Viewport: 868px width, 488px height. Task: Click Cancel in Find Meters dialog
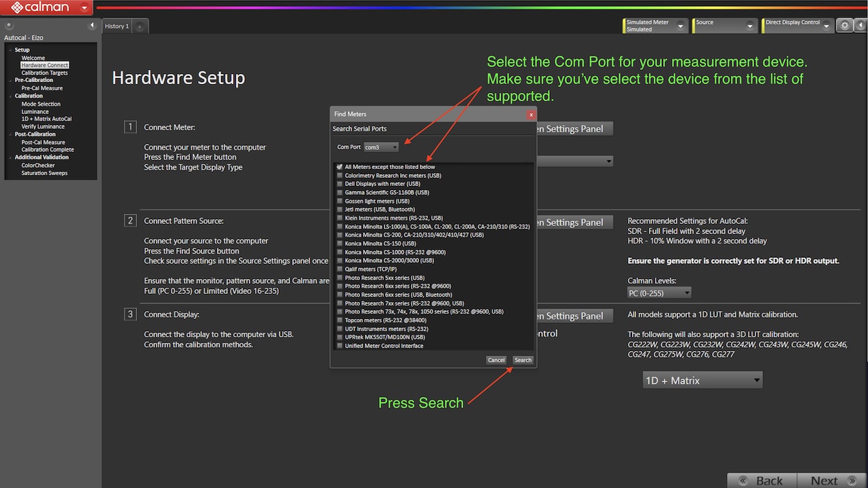[496, 360]
